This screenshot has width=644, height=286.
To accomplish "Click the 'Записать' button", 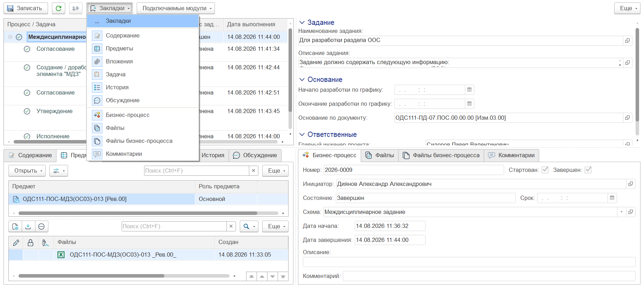I will coord(25,8).
